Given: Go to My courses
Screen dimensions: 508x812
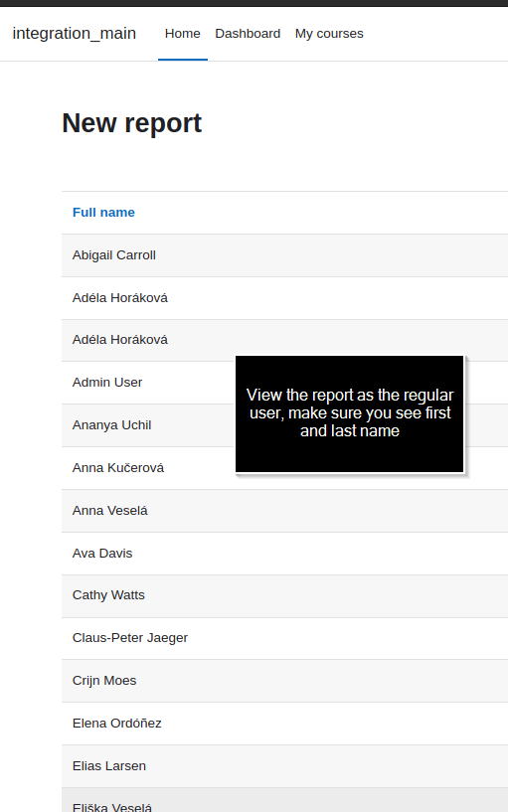Looking at the screenshot, I should pos(329,34).
